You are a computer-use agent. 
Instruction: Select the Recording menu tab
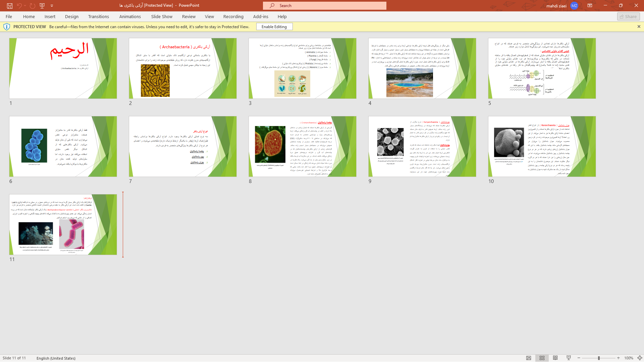click(233, 16)
